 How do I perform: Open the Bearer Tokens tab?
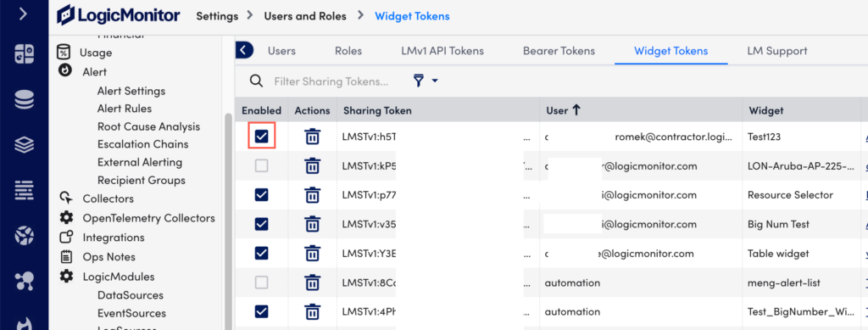[x=559, y=51]
